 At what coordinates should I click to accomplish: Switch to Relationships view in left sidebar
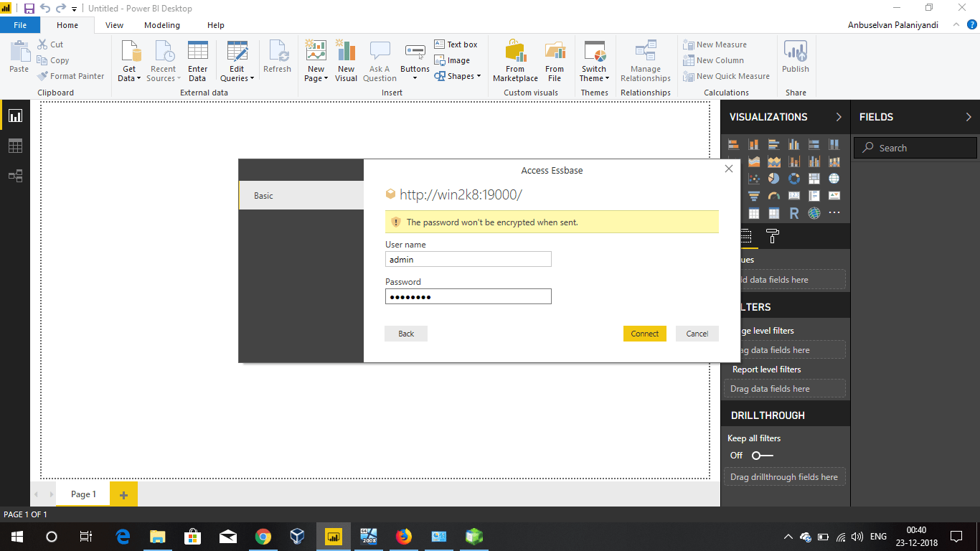(x=15, y=176)
